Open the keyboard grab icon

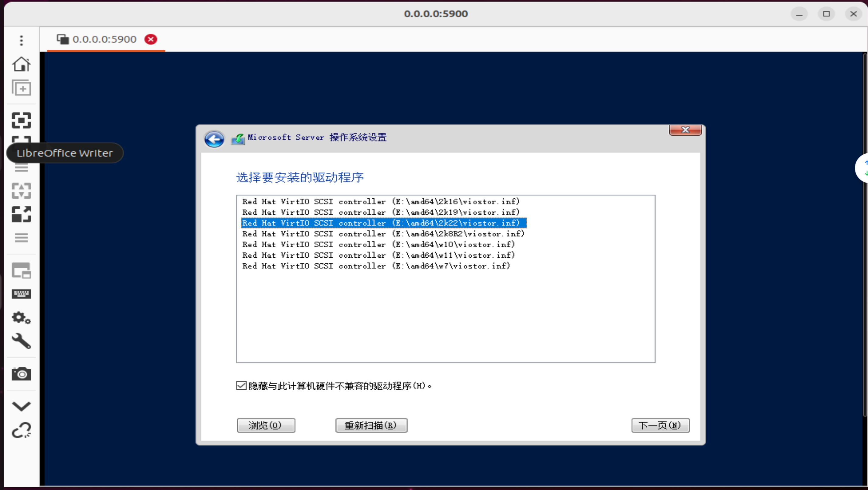point(21,294)
